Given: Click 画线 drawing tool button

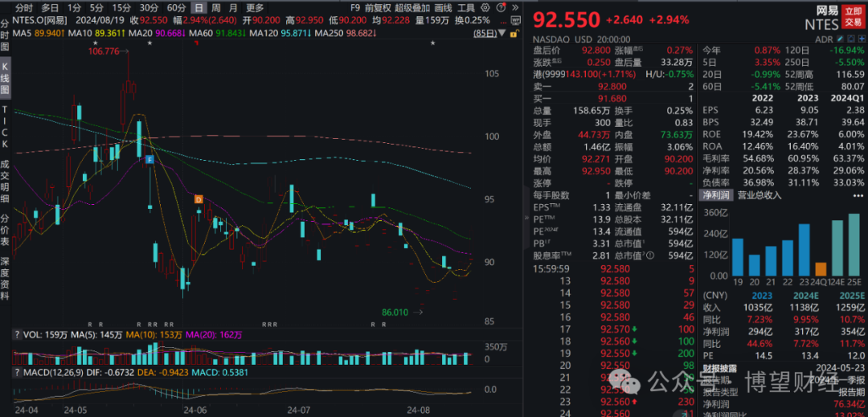Looking at the screenshot, I should click(444, 8).
